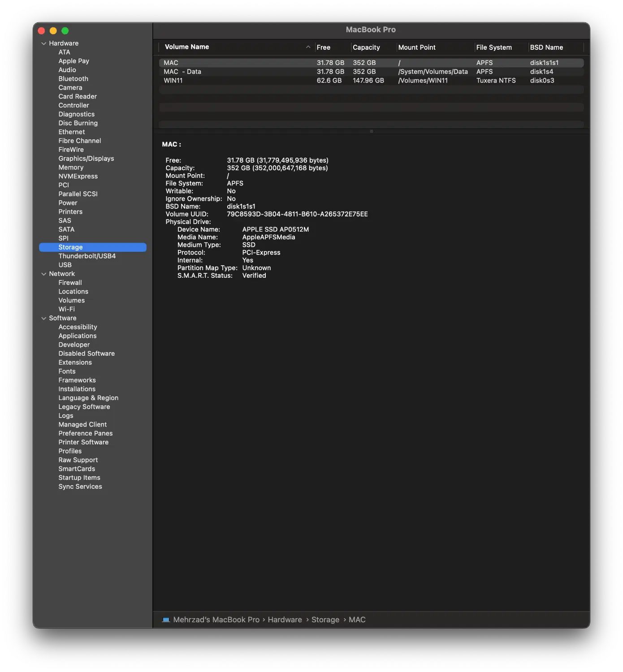Open Graphics/Displays section

86,159
